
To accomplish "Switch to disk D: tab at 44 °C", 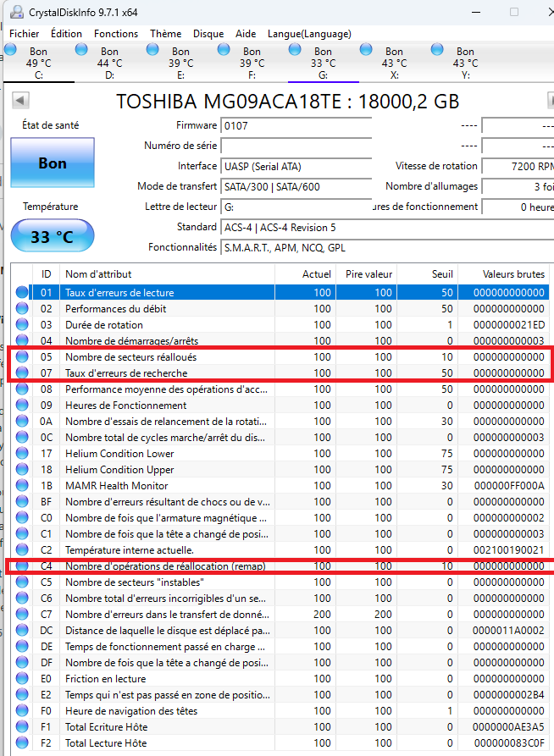I will (x=109, y=63).
